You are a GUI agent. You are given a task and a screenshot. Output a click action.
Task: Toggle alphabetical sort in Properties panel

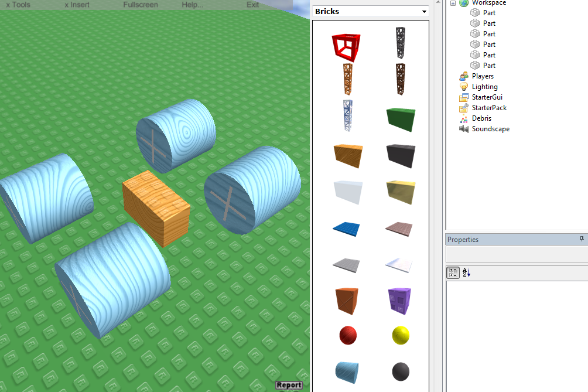tap(467, 272)
